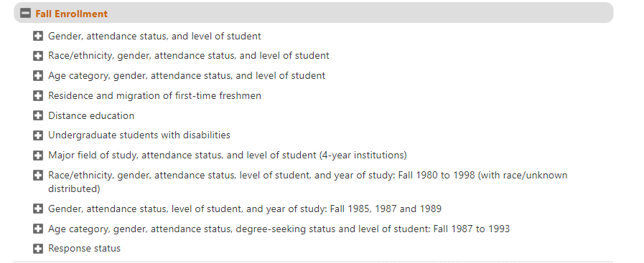Expand plus icon beside Race/ethnicity, gender, attendance status, and level

[38, 56]
